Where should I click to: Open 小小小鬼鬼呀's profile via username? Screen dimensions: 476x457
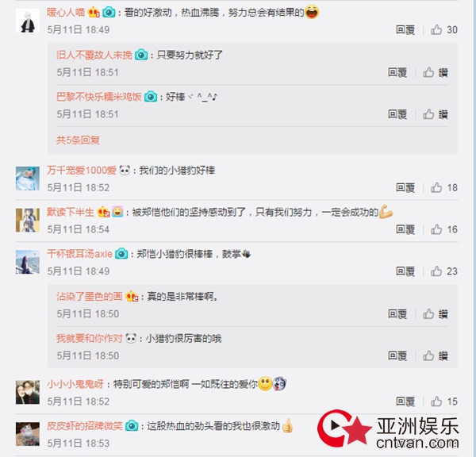75,384
